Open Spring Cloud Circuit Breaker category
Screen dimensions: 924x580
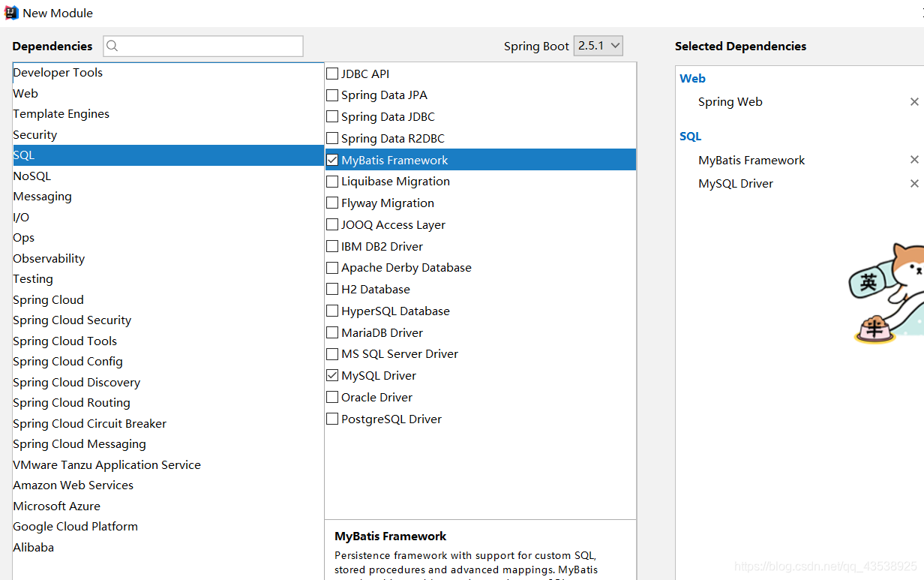(168, 424)
